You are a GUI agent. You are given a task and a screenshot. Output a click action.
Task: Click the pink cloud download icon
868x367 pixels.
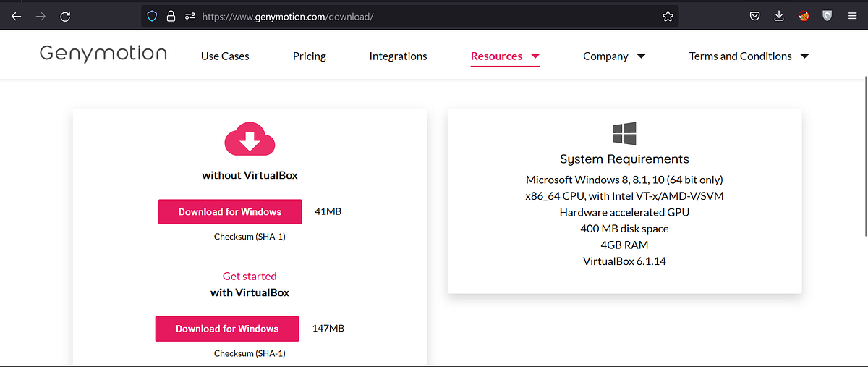tap(250, 140)
